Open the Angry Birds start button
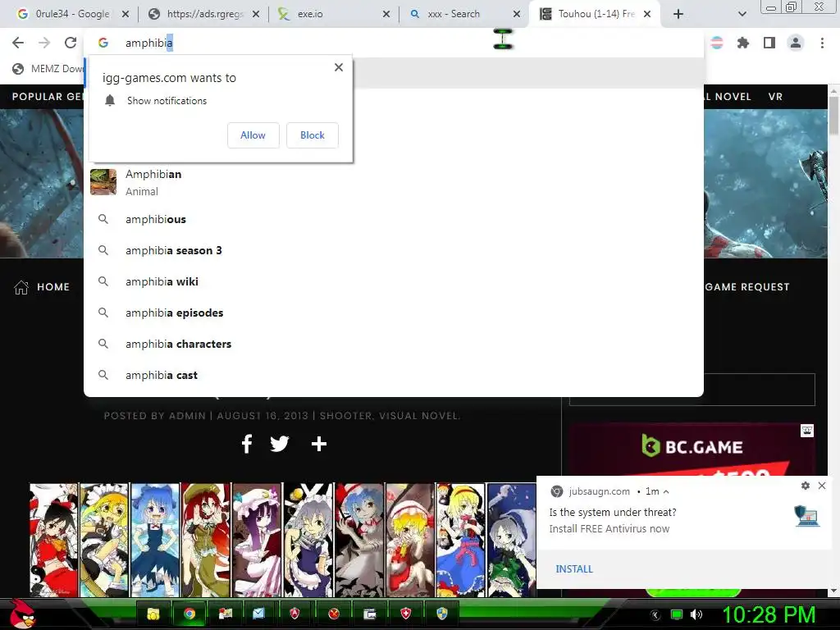 coord(22,614)
